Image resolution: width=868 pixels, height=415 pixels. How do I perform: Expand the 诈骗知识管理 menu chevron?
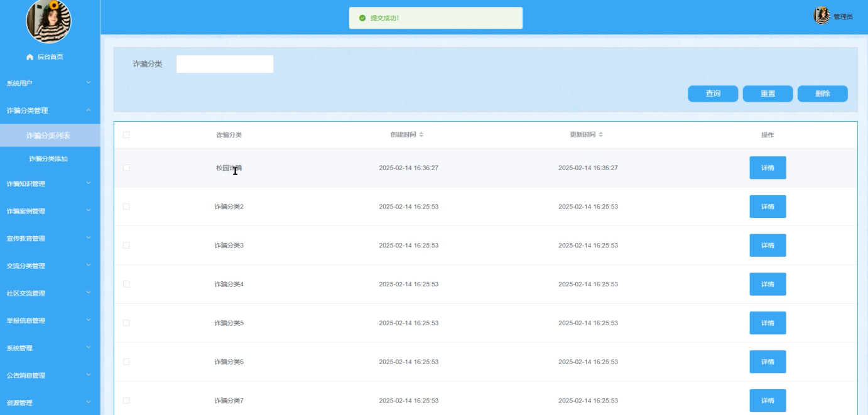tap(89, 183)
